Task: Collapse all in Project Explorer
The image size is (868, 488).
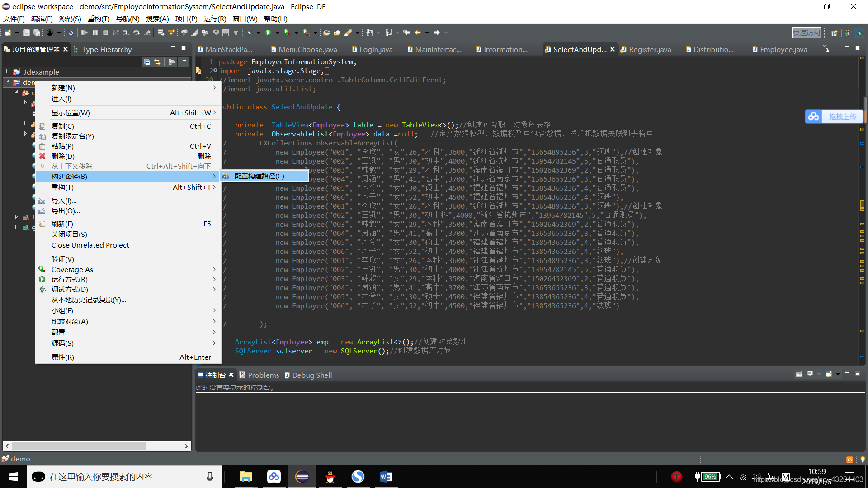Action: click(x=147, y=62)
